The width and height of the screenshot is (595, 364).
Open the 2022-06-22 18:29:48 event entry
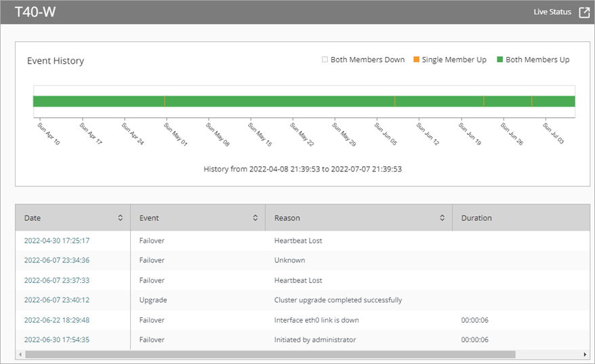point(57,320)
